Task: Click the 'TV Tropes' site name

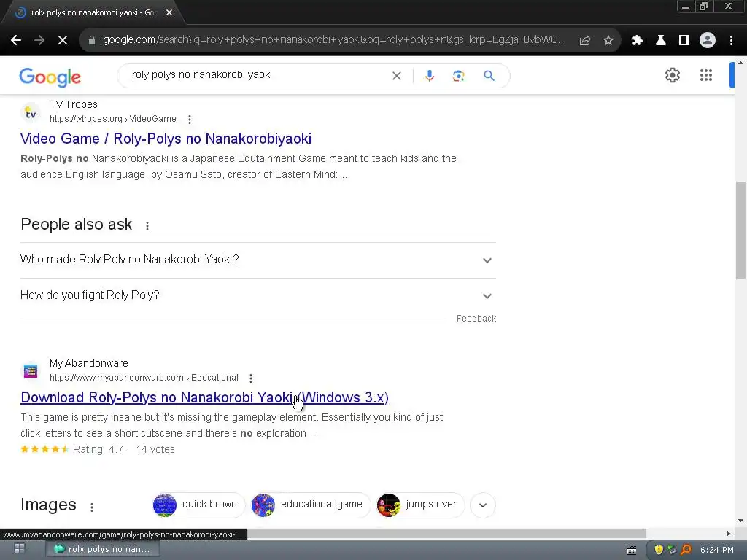Action: 74,104
